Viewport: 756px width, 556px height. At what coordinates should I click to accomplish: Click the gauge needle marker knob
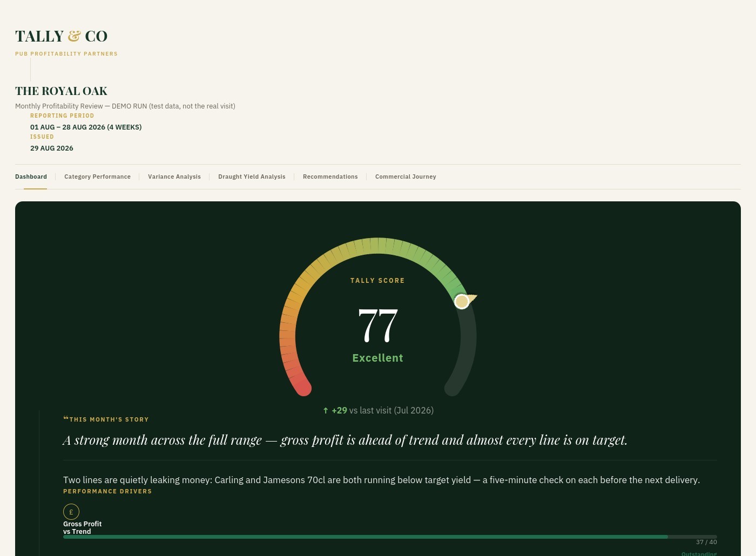(462, 301)
